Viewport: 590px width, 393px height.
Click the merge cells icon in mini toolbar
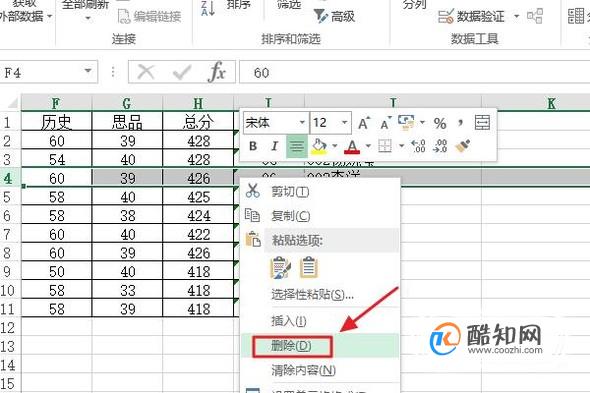point(482,123)
